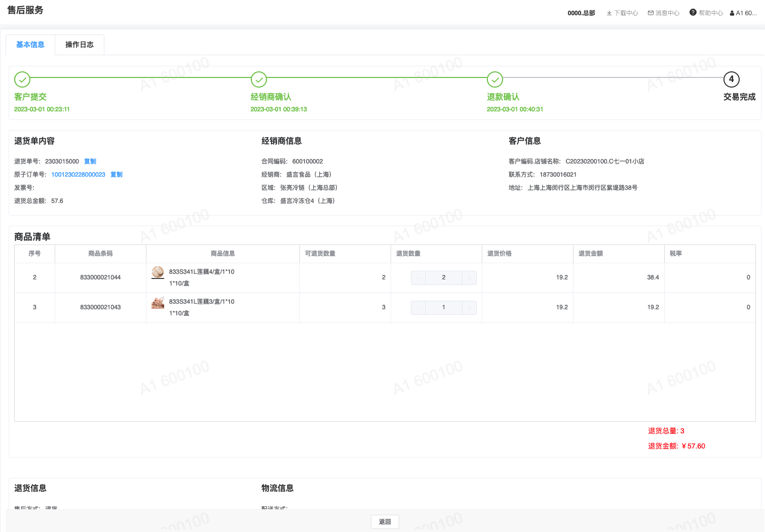The image size is (765, 532).
Task: Click the 经销商确认 step checkmark icon
Action: [x=259, y=79]
